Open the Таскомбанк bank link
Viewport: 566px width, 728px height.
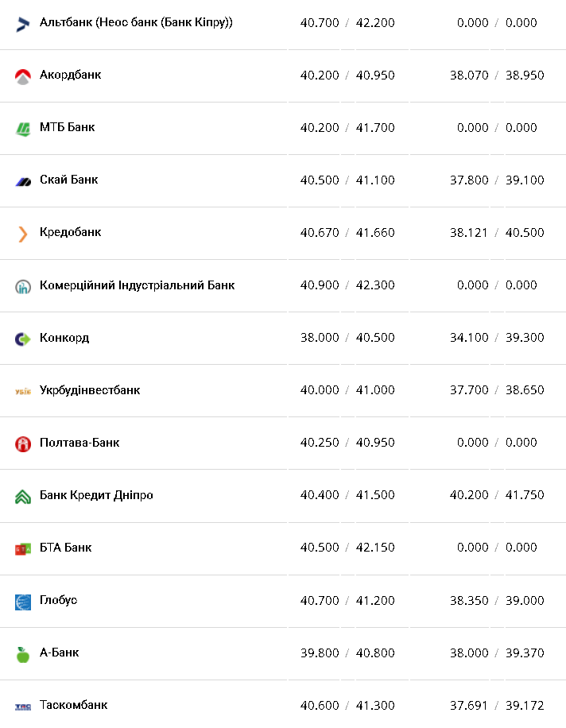click(x=73, y=705)
